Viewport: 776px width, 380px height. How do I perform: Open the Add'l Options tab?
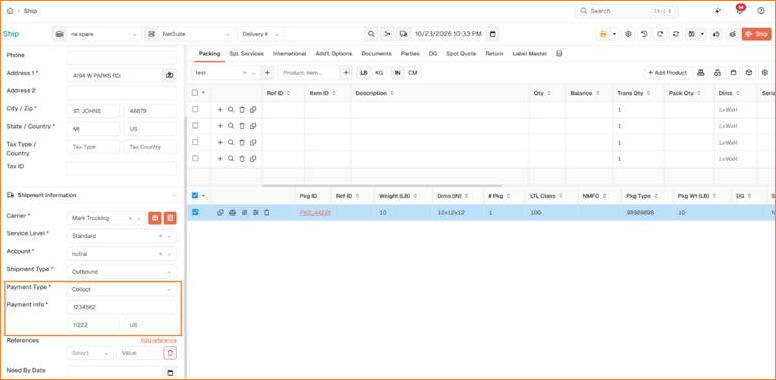[334, 53]
